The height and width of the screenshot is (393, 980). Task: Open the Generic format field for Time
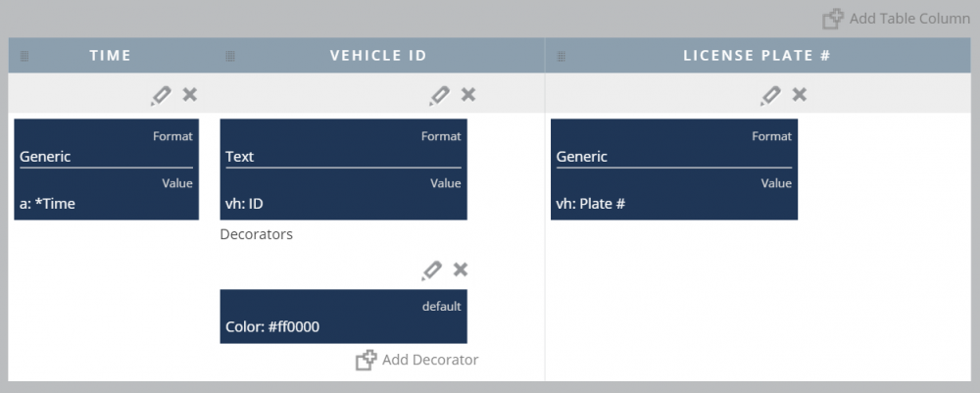point(106,157)
